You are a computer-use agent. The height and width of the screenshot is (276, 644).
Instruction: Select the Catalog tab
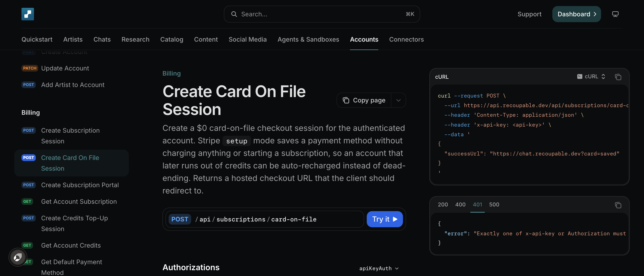point(172,39)
